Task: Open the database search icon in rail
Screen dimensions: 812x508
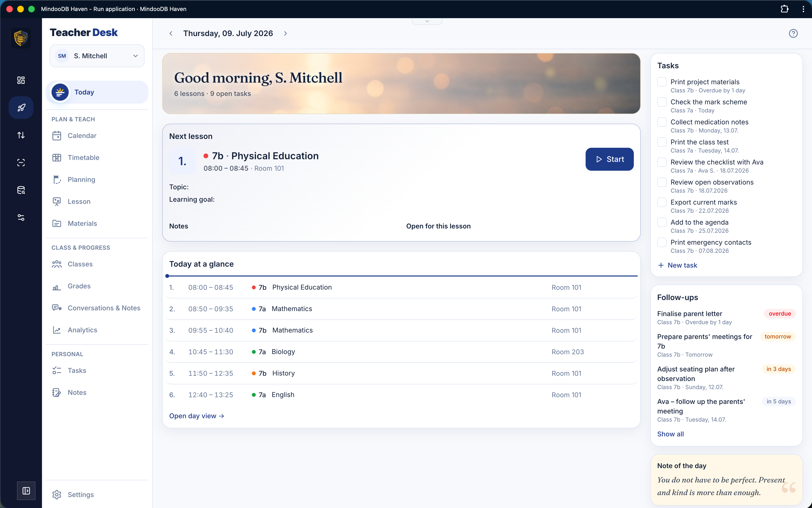Action: (21, 190)
